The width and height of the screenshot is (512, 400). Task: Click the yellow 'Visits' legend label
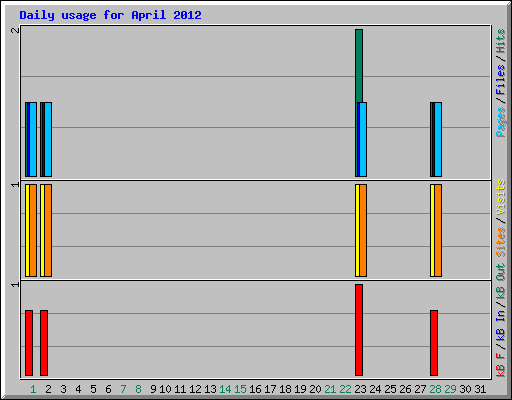(501, 197)
